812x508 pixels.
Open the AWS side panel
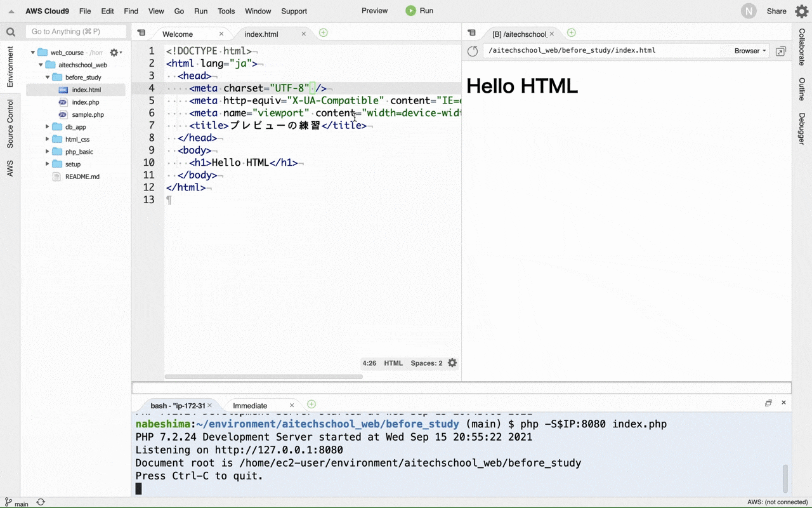(10, 168)
